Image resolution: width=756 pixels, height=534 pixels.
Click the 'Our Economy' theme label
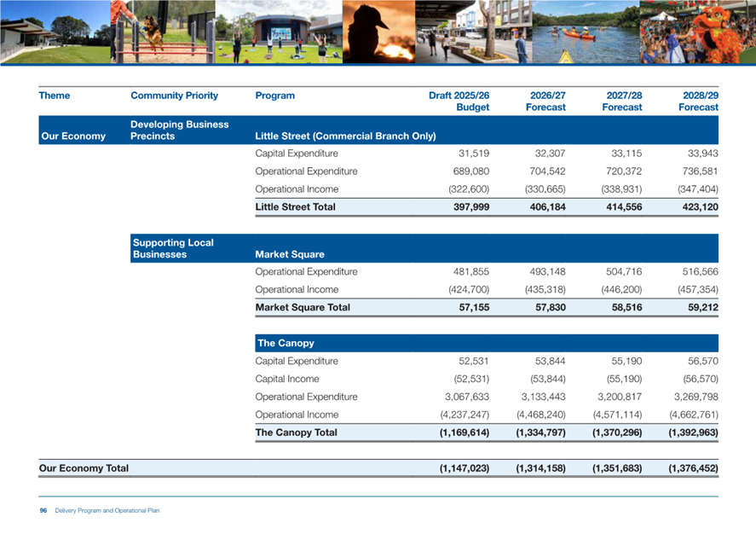point(73,136)
